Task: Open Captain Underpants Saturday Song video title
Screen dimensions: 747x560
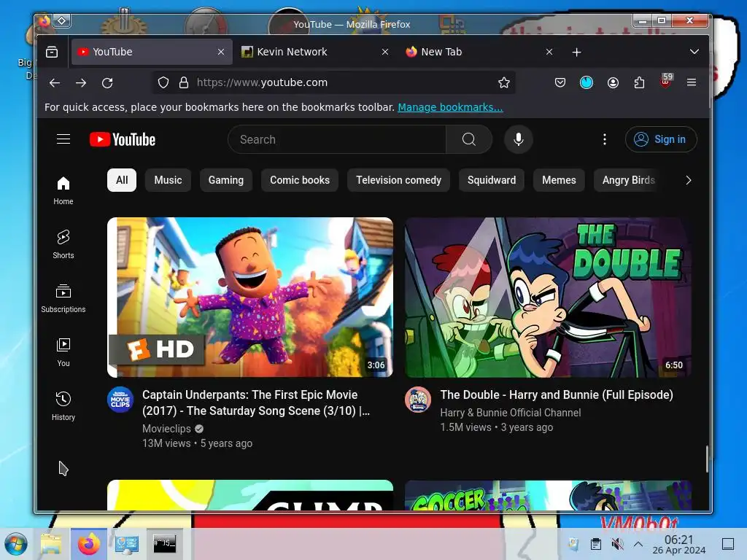Action: [256, 402]
